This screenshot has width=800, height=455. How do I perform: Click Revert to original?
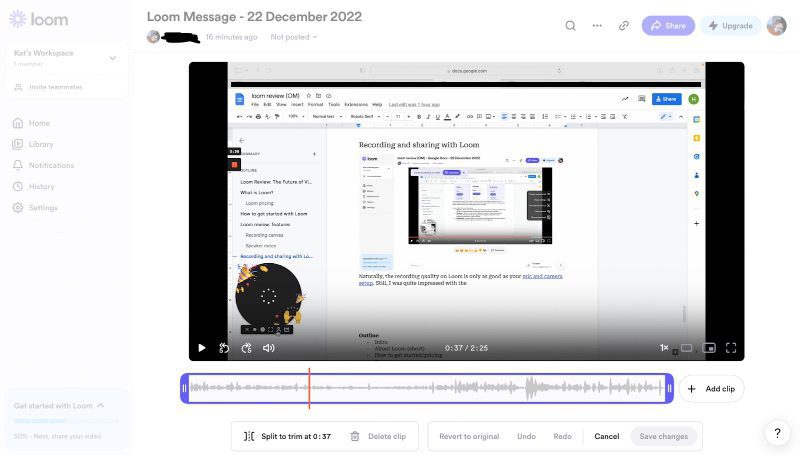point(469,436)
